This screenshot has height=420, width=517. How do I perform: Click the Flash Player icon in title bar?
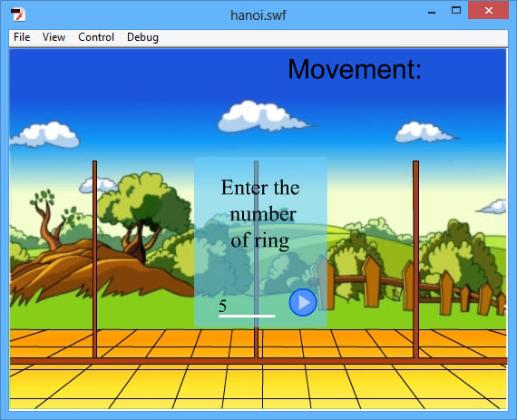coord(18,15)
